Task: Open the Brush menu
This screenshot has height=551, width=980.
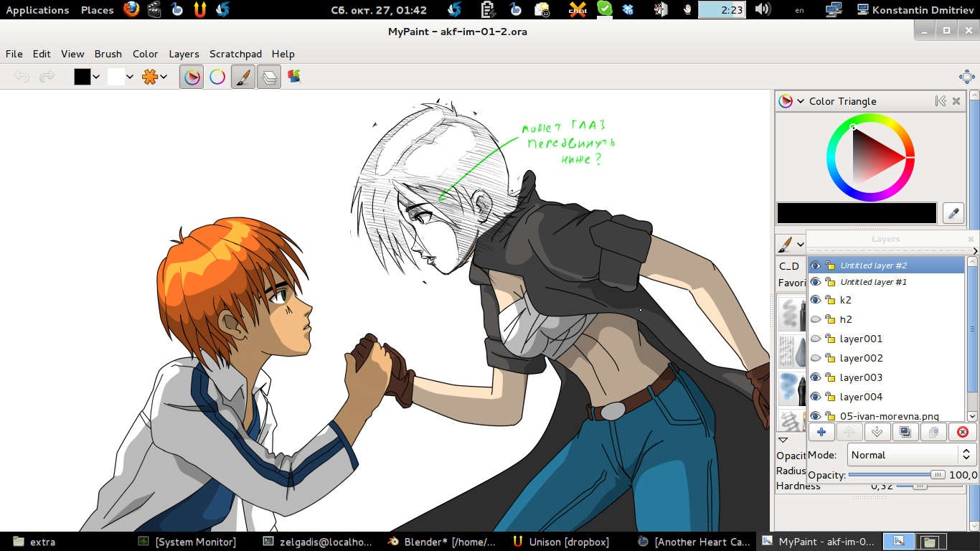Action: point(108,54)
